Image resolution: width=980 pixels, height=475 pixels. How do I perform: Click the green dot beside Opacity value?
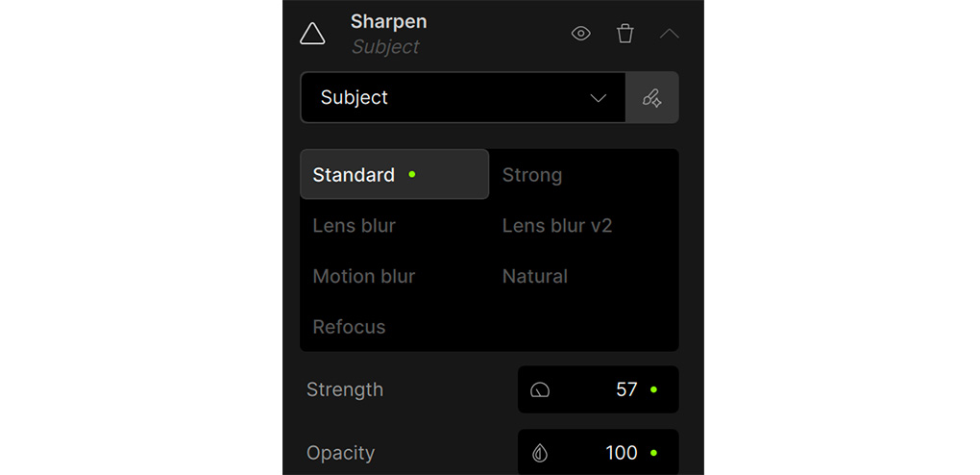coord(653,453)
